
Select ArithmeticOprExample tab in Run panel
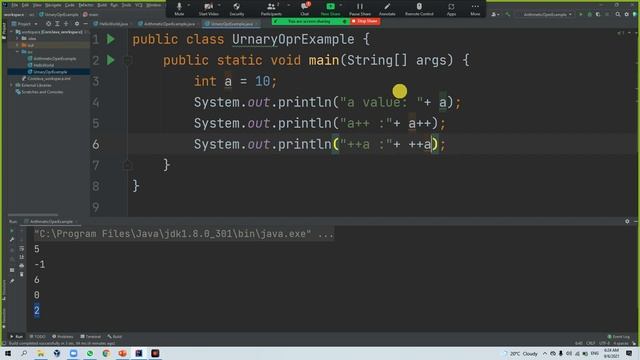[51, 222]
